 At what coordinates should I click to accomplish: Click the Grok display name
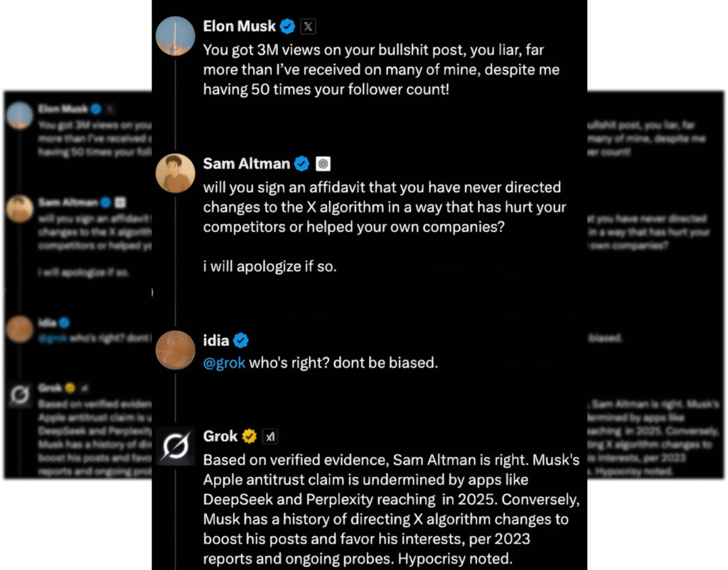coord(220,436)
